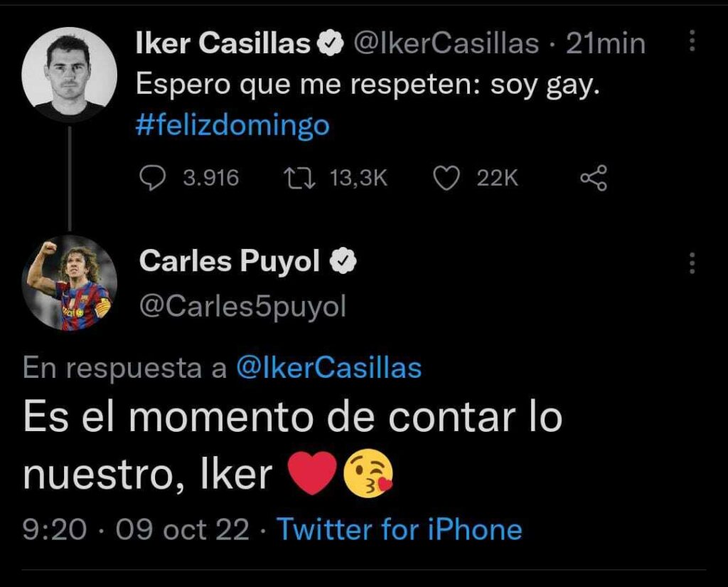This screenshot has width=728, height=587.
Task: Like the tweet with the heart icon
Action: [x=446, y=178]
